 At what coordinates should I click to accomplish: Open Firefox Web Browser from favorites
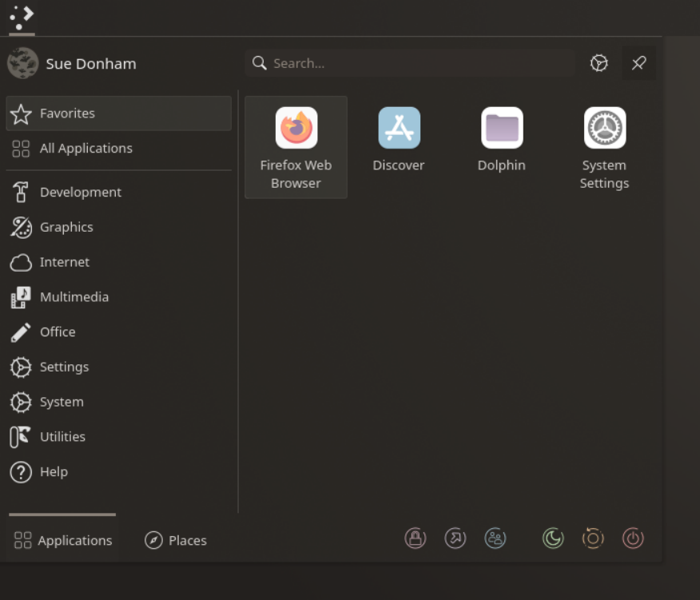(296, 147)
